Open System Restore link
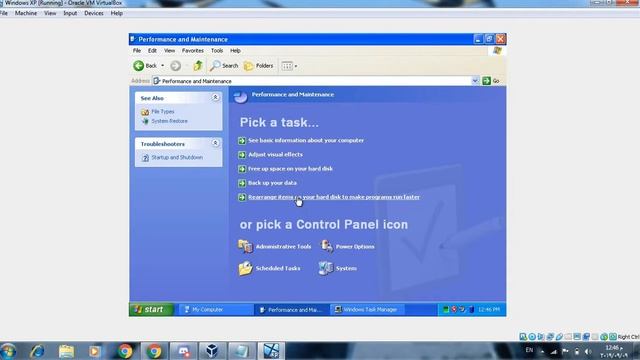Image resolution: width=640 pixels, height=360 pixels. (x=169, y=121)
